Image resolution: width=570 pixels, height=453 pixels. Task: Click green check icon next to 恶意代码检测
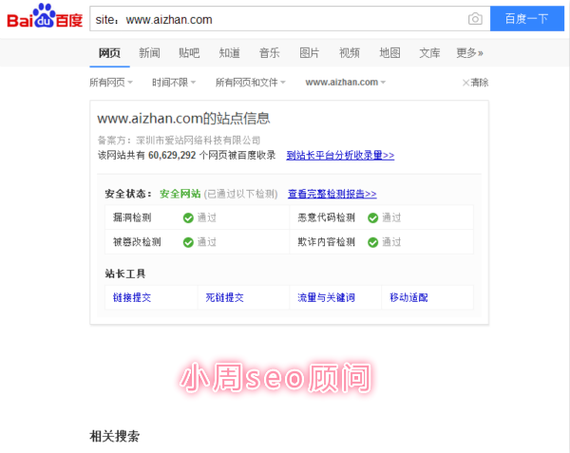click(x=373, y=218)
